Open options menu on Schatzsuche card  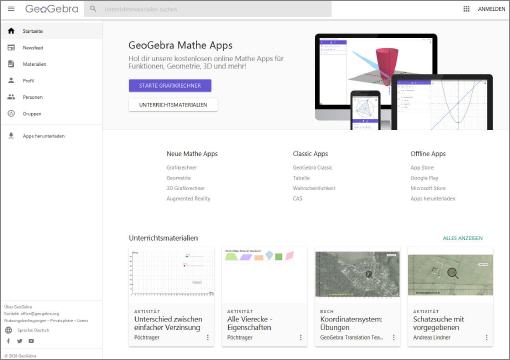click(487, 337)
